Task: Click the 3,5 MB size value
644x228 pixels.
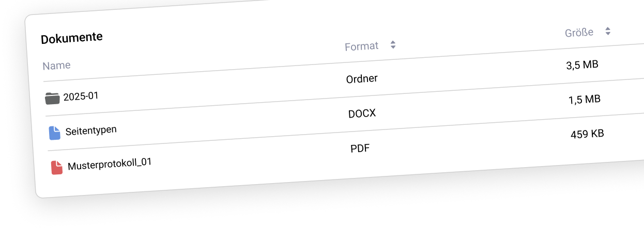Action: click(x=582, y=65)
